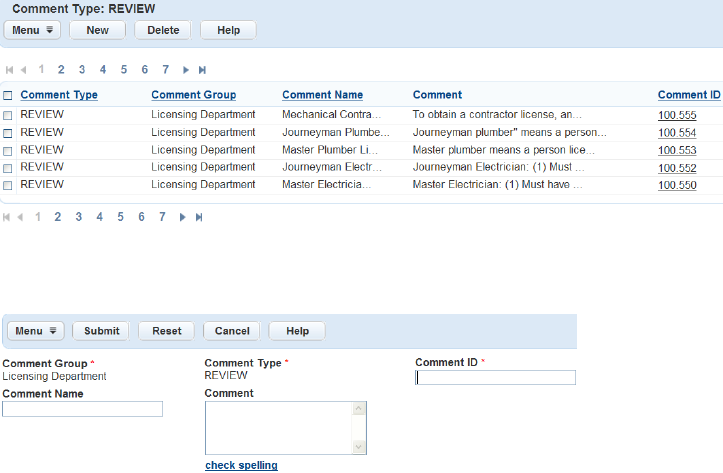Viewport: 723px width, 473px height.
Task: Submit the new comment form
Action: coord(101,331)
